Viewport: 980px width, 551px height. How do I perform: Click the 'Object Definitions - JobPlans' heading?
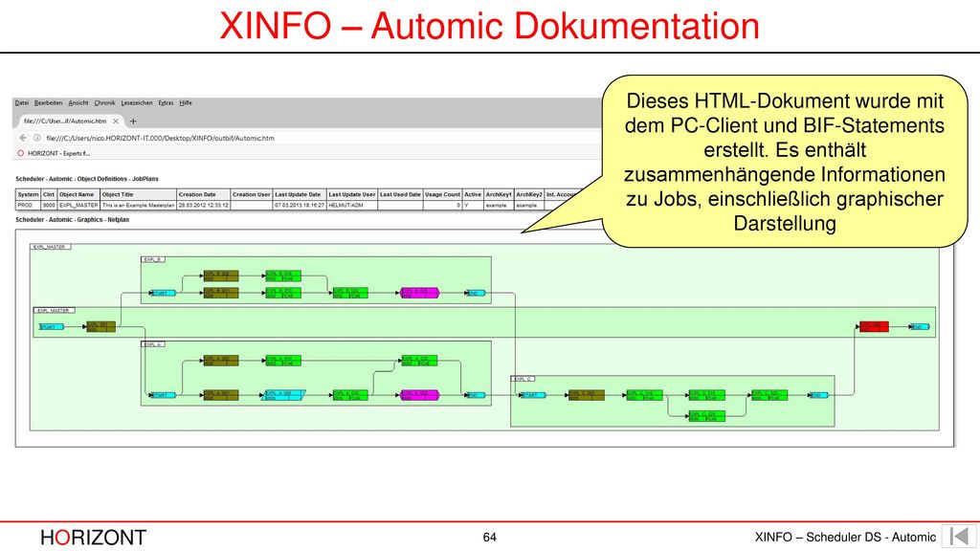[x=116, y=179]
